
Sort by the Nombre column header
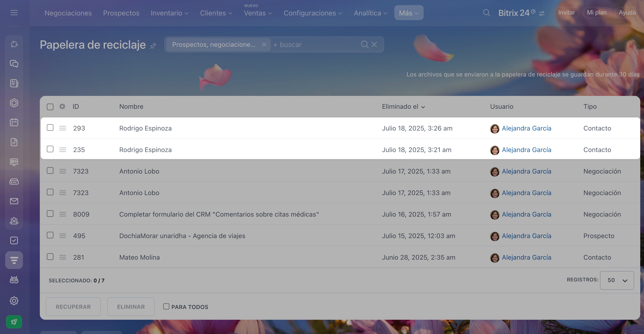pyautogui.click(x=131, y=107)
